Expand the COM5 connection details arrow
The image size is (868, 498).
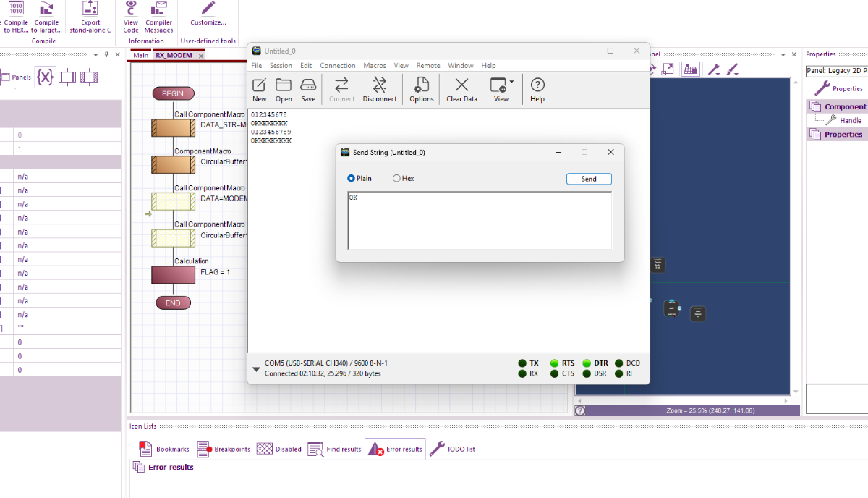pos(256,368)
